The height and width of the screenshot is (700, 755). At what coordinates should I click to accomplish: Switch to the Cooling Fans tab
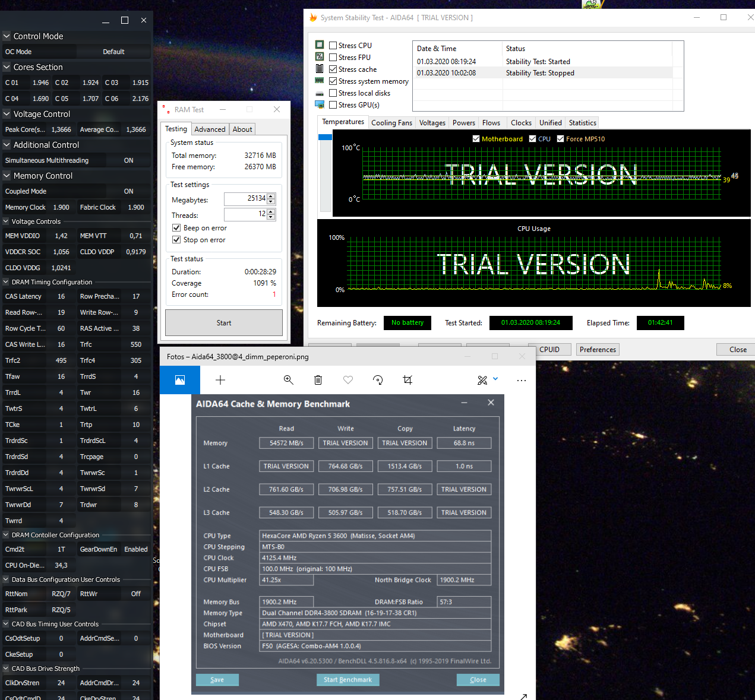(x=391, y=123)
